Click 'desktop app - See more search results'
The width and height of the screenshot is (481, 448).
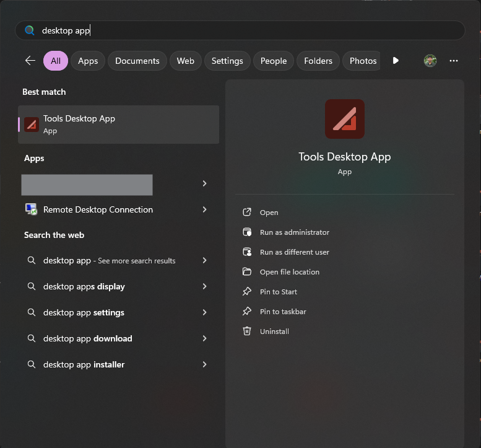[109, 260]
